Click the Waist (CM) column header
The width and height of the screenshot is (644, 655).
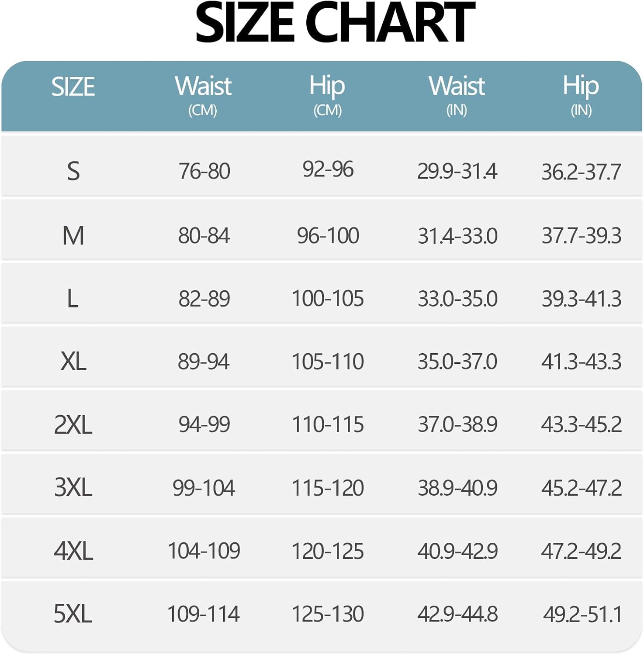click(203, 95)
